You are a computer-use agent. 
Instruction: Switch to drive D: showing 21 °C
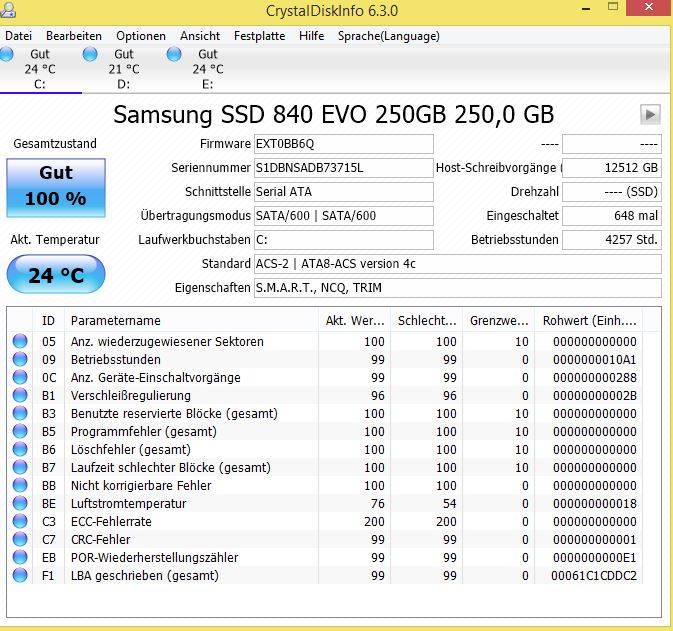[x=124, y=69]
